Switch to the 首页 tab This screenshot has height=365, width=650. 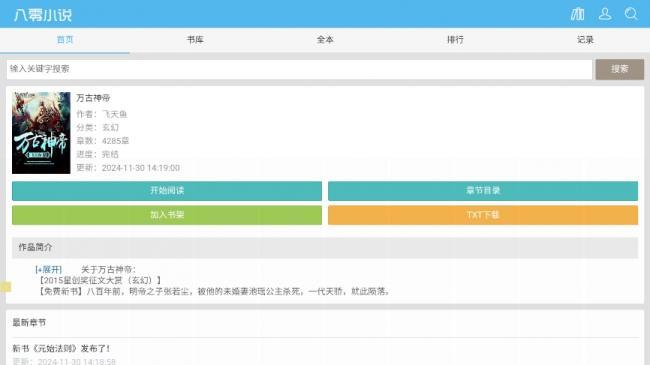[x=65, y=40]
